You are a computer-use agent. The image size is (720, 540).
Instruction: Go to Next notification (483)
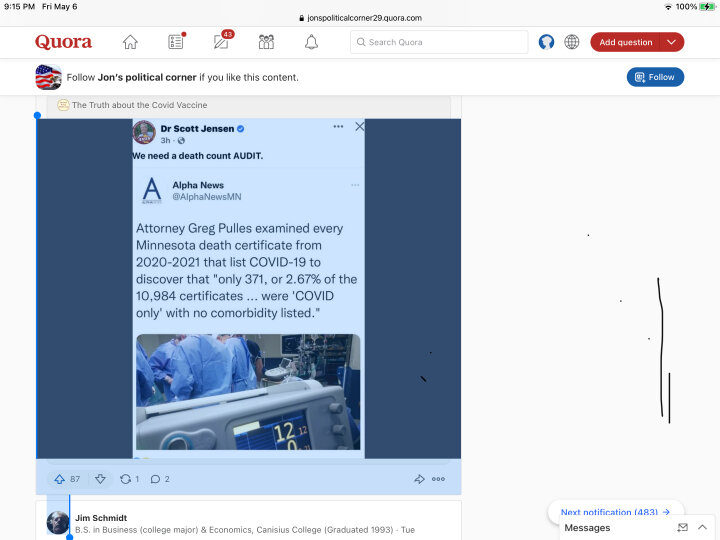pyautogui.click(x=615, y=511)
